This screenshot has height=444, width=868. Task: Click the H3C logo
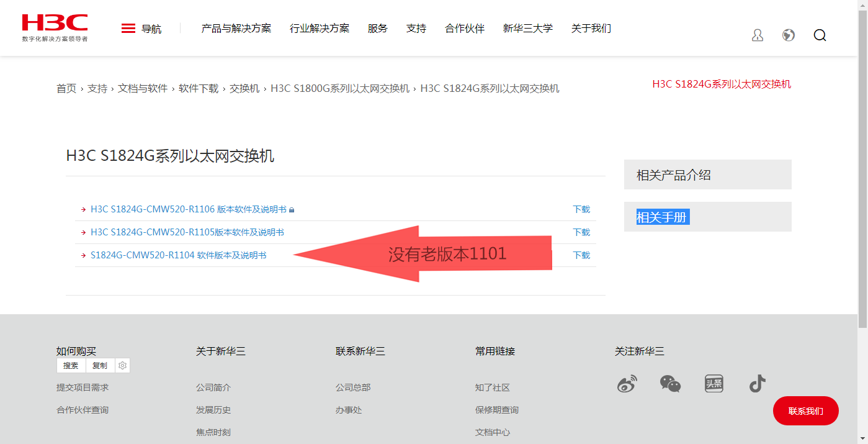[x=55, y=28]
